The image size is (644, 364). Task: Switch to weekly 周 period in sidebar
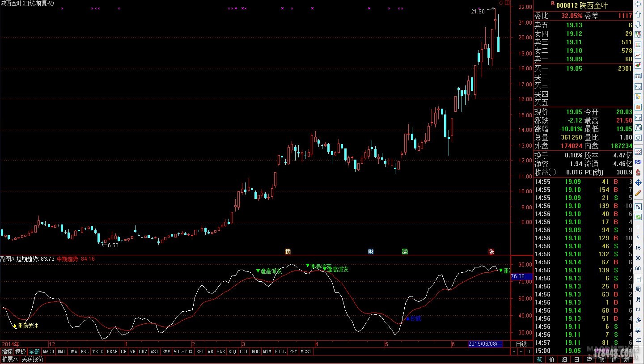pos(638,289)
